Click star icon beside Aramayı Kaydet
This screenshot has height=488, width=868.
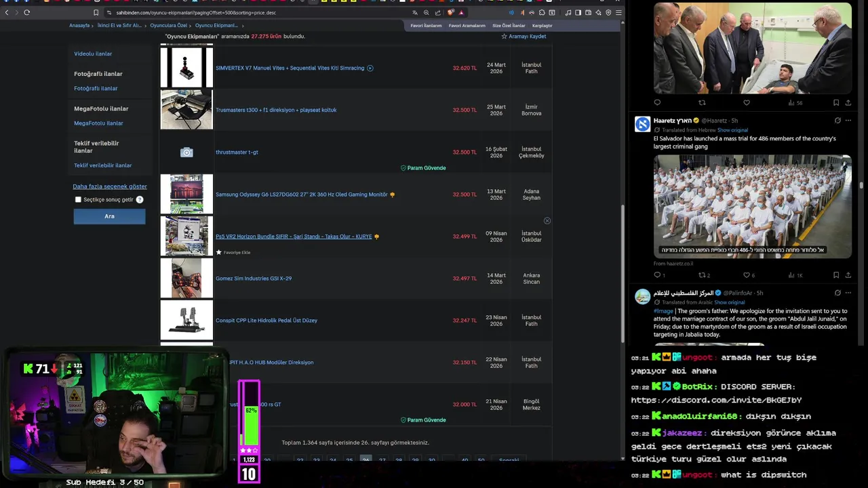point(504,36)
